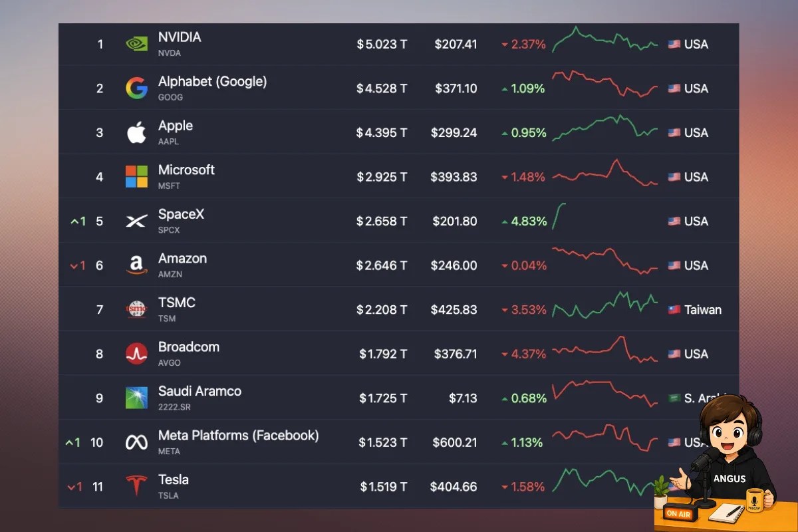The height and width of the screenshot is (532, 798).
Task: Select Saudi Aramco price $7.13
Action: [463, 398]
